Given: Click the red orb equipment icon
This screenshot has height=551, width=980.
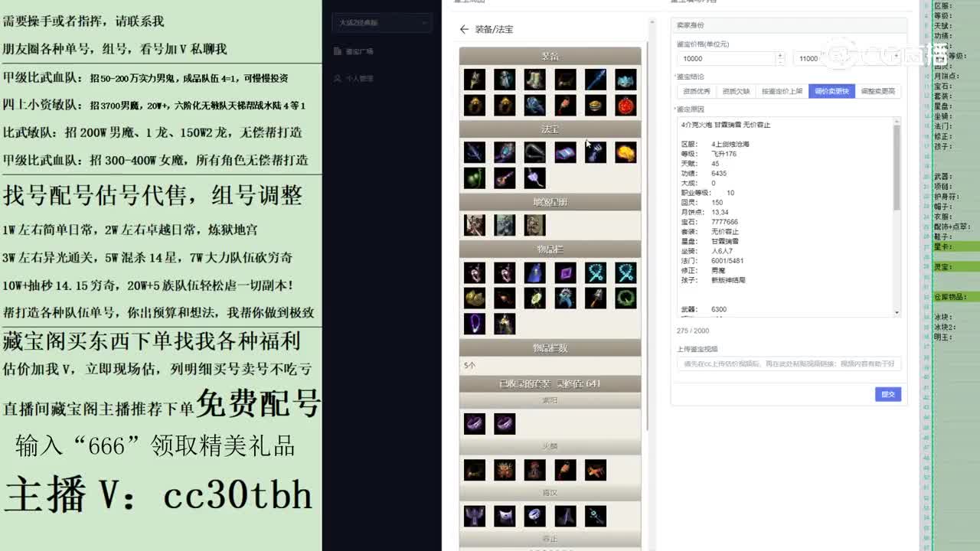Looking at the screenshot, I should (x=626, y=105).
